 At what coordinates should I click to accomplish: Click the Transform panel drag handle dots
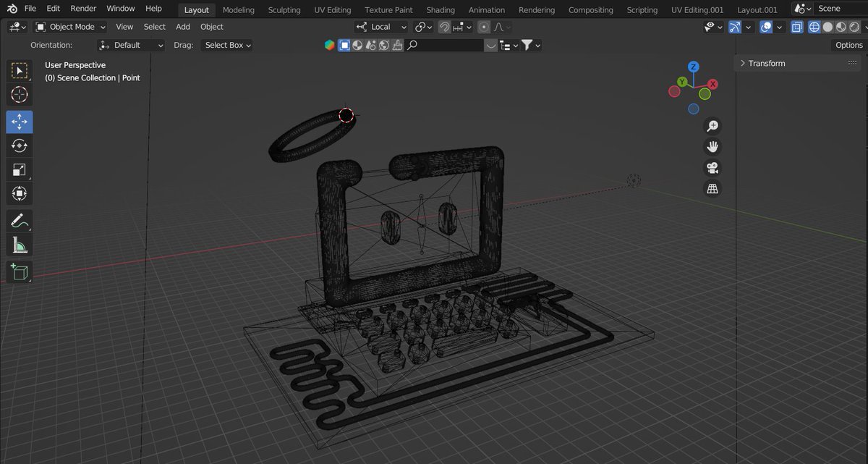click(x=852, y=64)
